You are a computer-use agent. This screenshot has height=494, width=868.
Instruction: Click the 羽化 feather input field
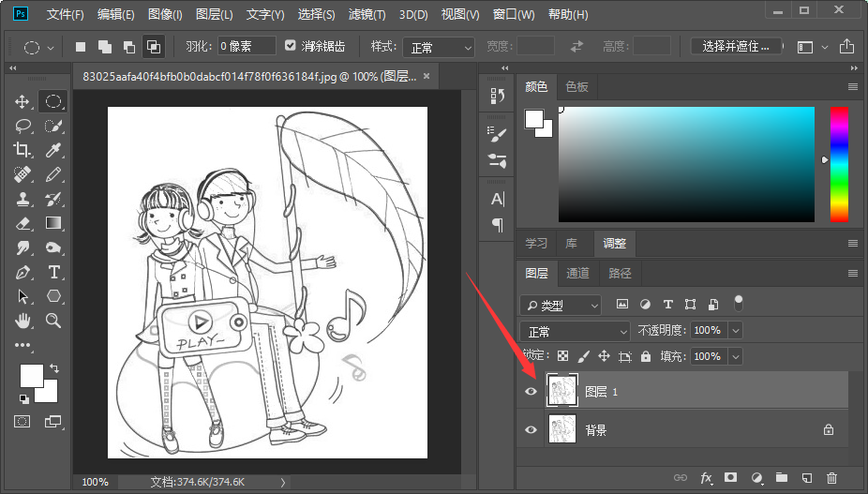(x=247, y=46)
